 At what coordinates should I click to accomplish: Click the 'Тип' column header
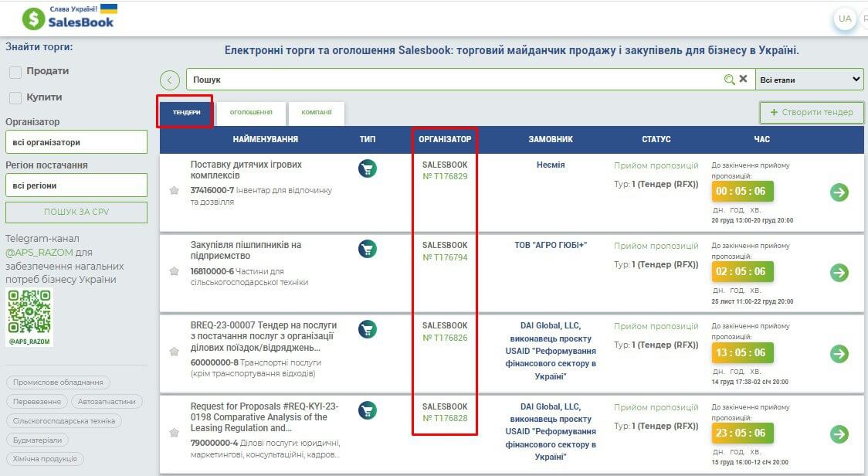[368, 139]
